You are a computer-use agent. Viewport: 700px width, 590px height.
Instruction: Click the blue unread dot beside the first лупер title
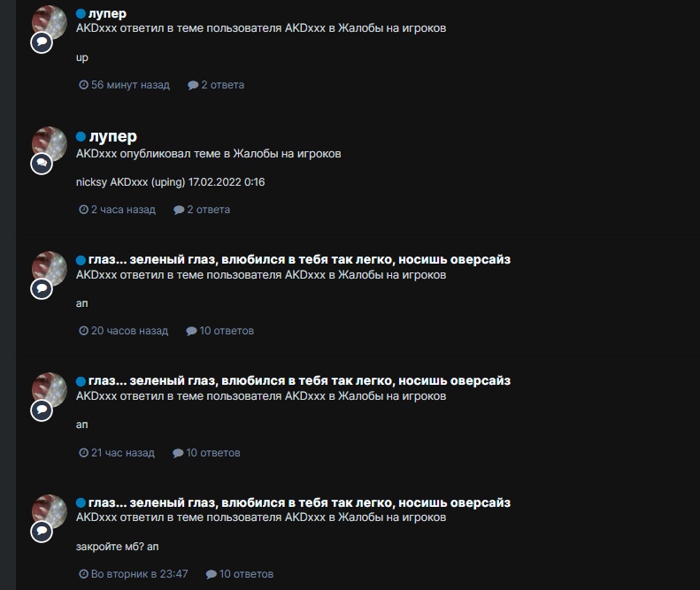81,14
